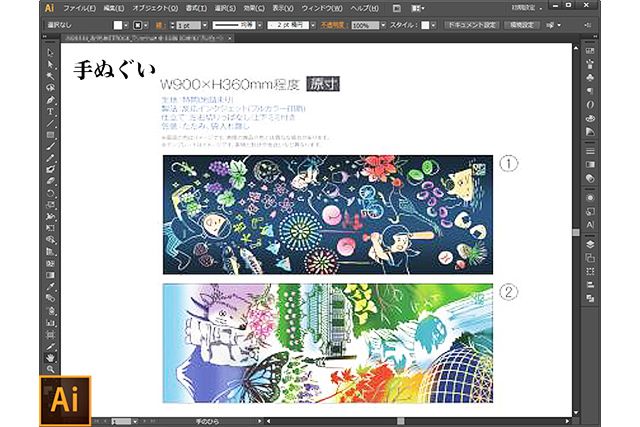Open the Layers panel icon
Screen dimensions: 640x427
pyautogui.click(x=590, y=243)
